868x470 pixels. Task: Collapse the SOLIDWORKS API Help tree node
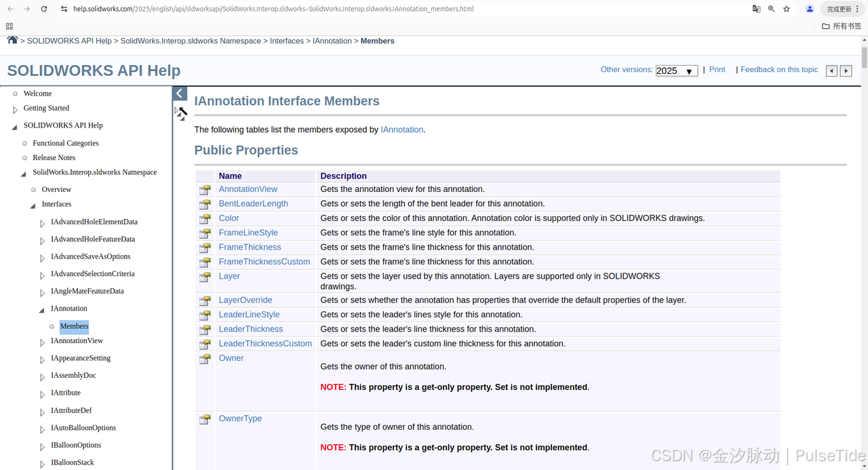15,127
